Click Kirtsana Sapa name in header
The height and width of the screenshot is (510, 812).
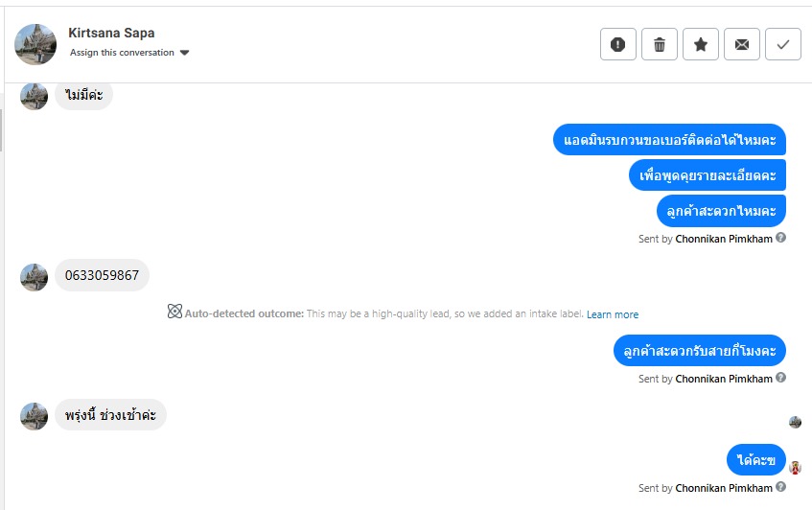point(111,33)
